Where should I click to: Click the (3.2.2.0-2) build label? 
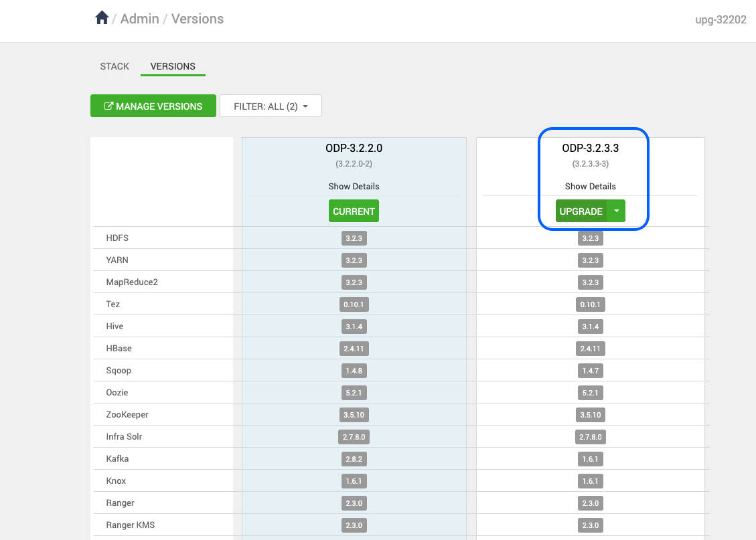pyautogui.click(x=354, y=164)
